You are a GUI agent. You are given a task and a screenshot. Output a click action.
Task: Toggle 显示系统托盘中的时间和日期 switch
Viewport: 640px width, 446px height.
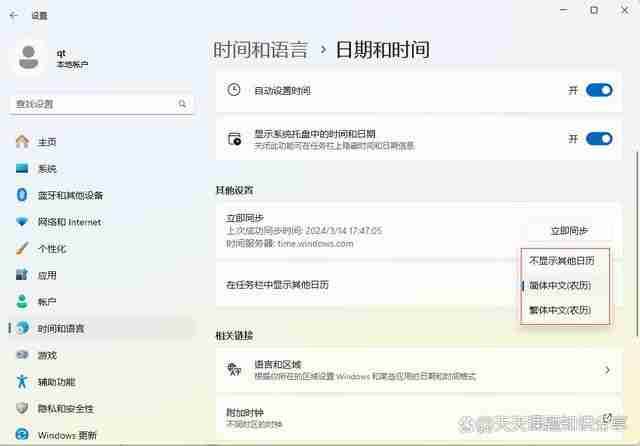(598, 138)
